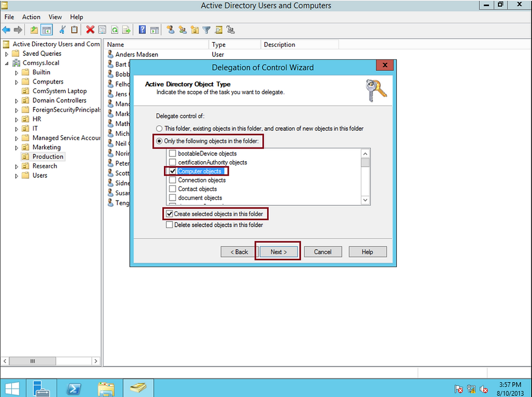This screenshot has width=532, height=397.
Task: Click the Export List toolbar icon
Action: pos(127,30)
